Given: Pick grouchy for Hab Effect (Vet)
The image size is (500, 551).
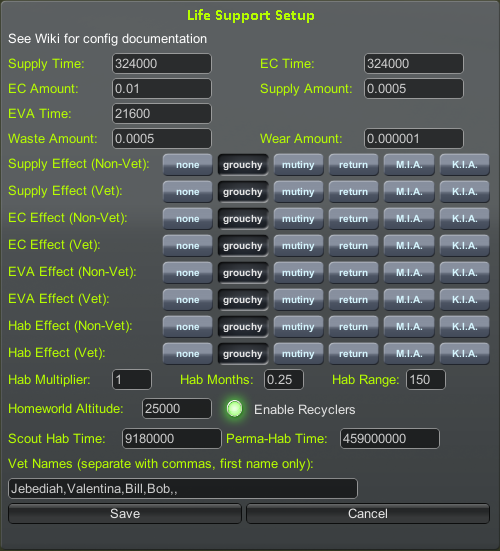Looking at the screenshot, I should tap(243, 354).
